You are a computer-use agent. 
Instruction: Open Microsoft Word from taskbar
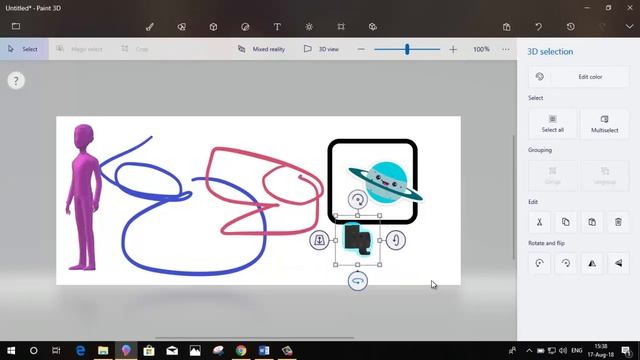pyautogui.click(x=264, y=351)
